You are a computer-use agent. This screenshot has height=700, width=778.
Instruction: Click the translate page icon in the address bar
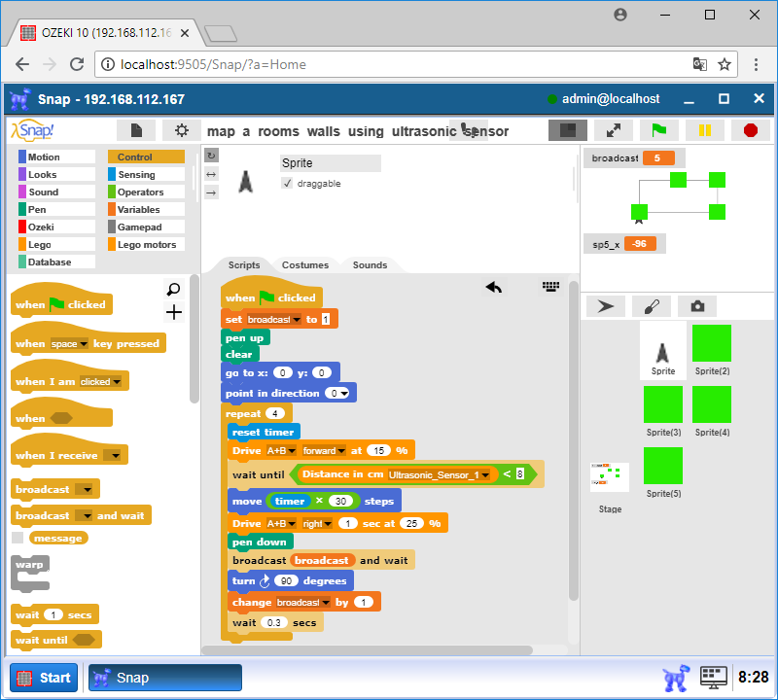[x=699, y=64]
